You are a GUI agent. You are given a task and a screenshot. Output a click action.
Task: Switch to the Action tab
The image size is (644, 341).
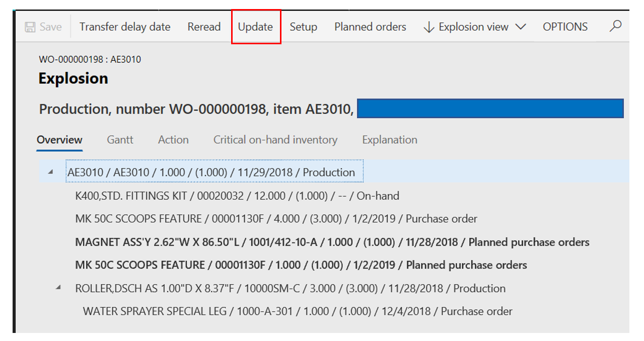[x=173, y=140]
